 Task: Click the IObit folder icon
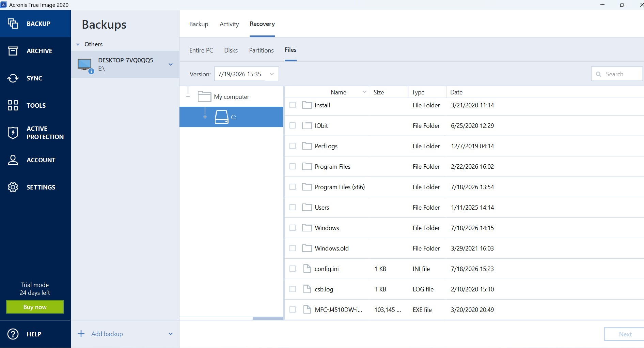point(307,125)
